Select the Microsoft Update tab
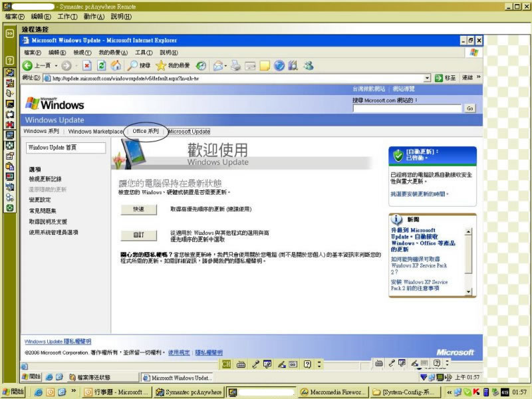Image resolution: width=532 pixels, height=399 pixels. click(x=189, y=131)
